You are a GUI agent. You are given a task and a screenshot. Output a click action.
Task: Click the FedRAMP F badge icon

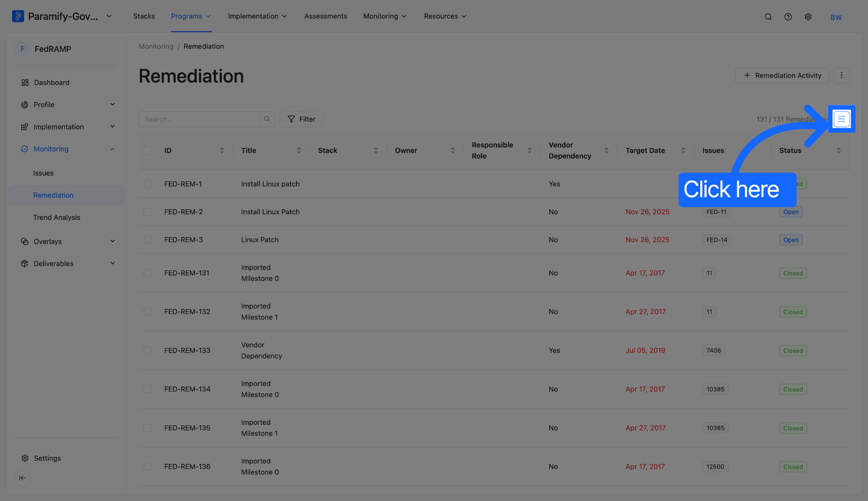point(22,49)
